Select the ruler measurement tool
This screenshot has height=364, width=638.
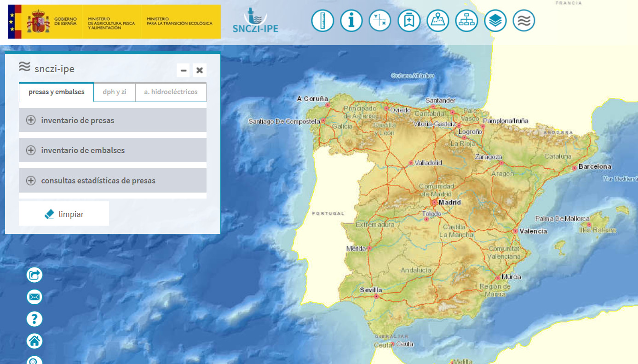pos(322,21)
